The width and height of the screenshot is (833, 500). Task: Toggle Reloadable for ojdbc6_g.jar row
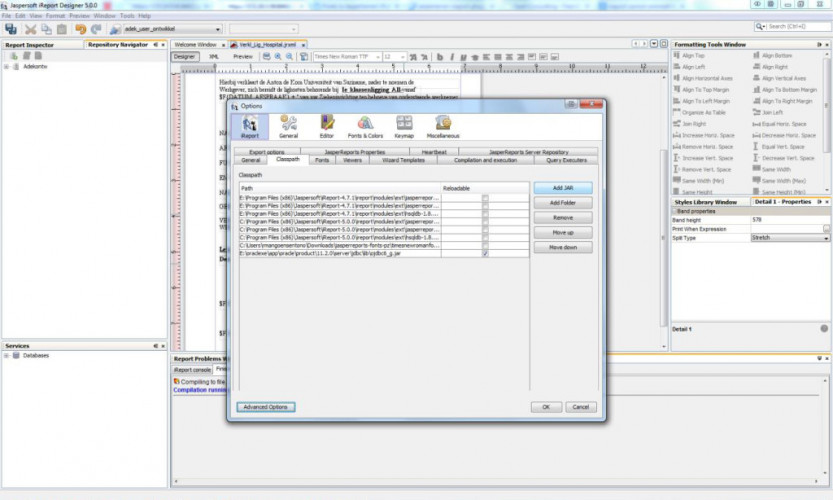click(485, 253)
